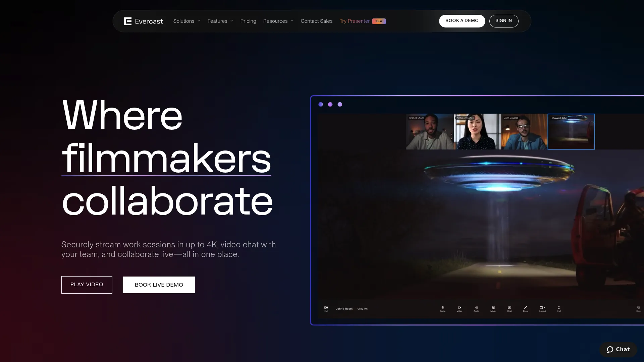Screen dimensions: 644x362
Task: Click the NEW badge beside Try Presenter
Action: click(379, 21)
